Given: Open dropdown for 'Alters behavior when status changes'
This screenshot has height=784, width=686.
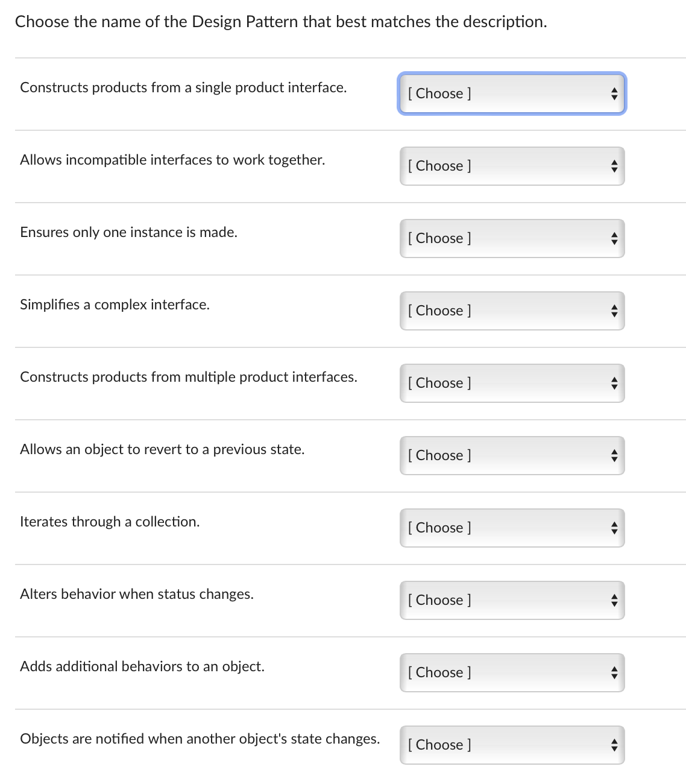Looking at the screenshot, I should click(511, 600).
